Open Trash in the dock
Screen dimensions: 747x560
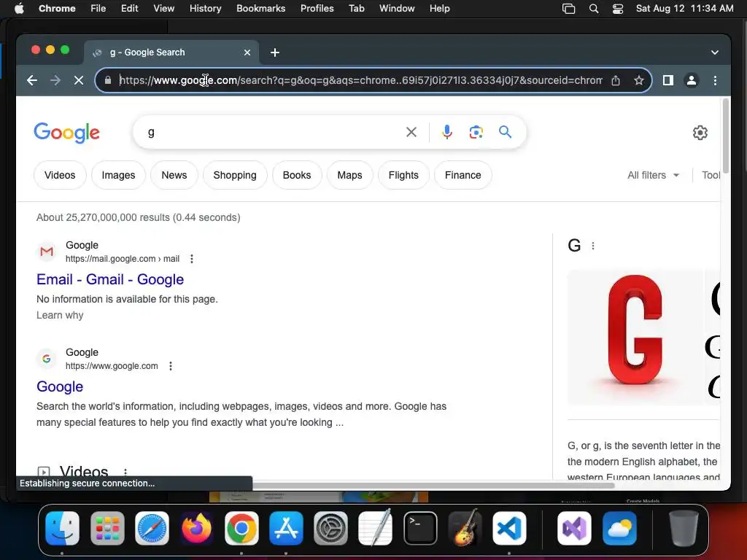pyautogui.click(x=684, y=528)
